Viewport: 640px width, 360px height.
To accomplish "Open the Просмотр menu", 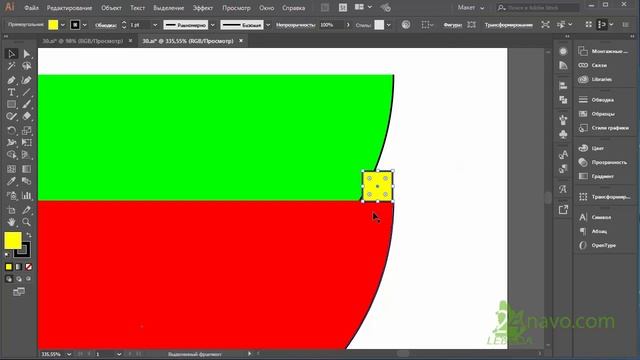I will [x=236, y=8].
